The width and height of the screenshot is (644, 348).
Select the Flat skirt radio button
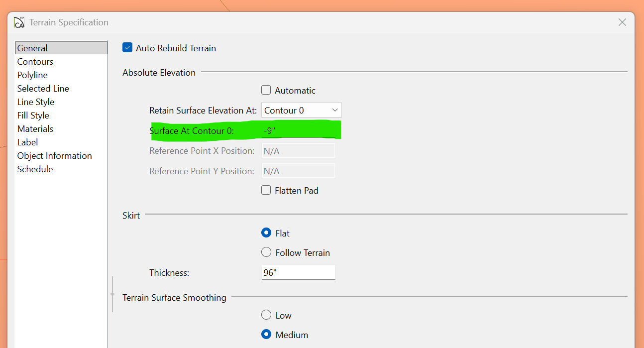click(x=266, y=233)
